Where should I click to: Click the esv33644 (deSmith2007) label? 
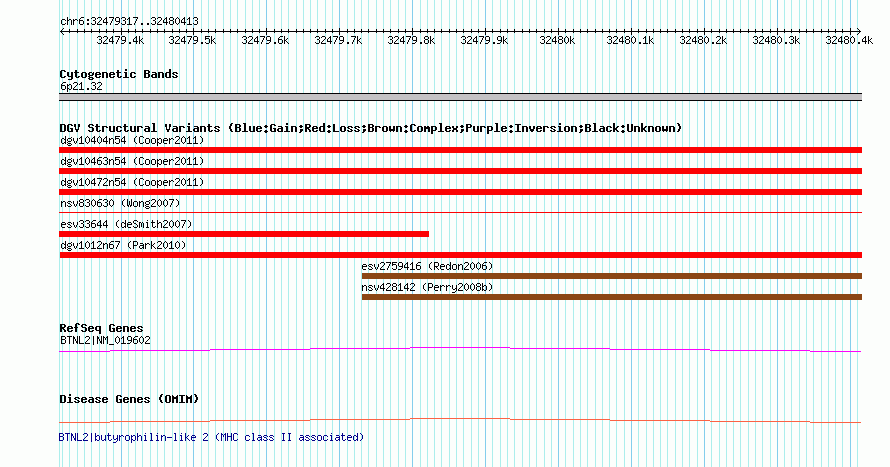(126, 224)
